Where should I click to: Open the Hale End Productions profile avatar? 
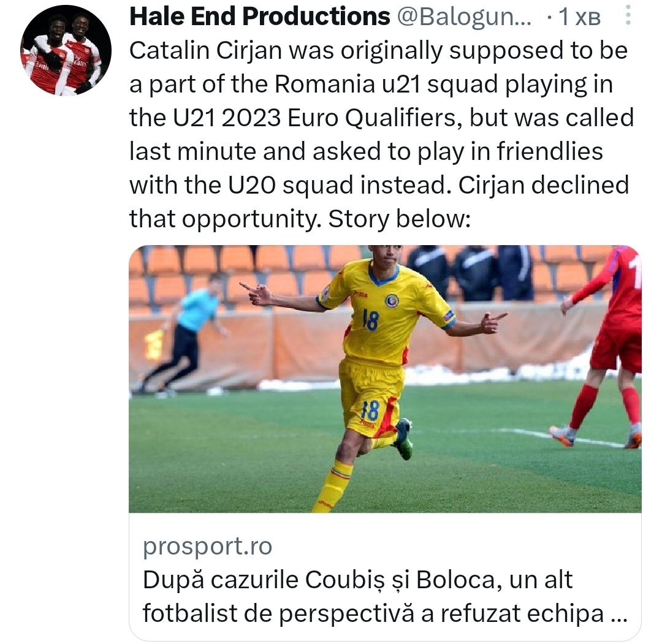pyautogui.click(x=66, y=50)
